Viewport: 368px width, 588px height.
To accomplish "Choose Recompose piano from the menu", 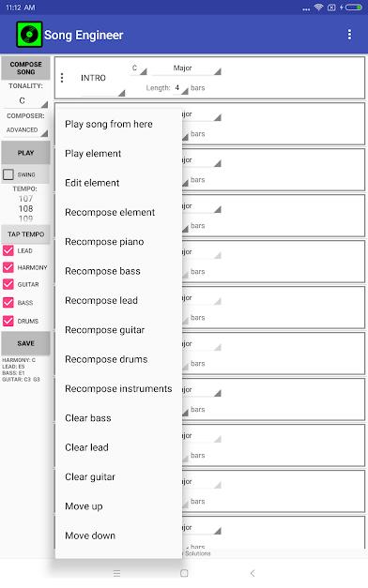I will click(104, 242).
